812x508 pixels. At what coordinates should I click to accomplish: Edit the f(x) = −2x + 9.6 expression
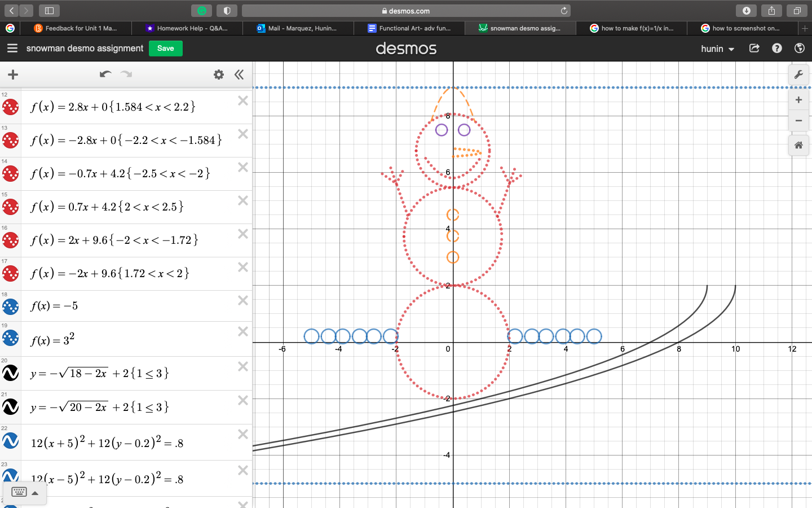110,273
